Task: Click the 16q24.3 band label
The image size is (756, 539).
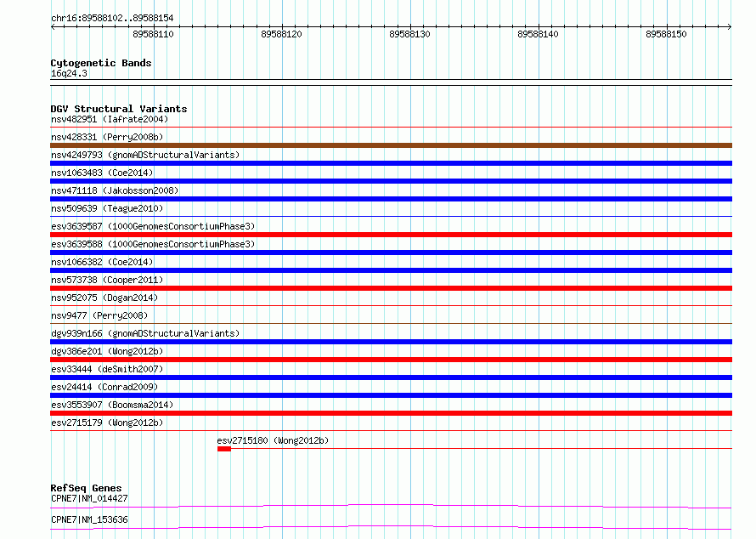Action: [x=69, y=73]
